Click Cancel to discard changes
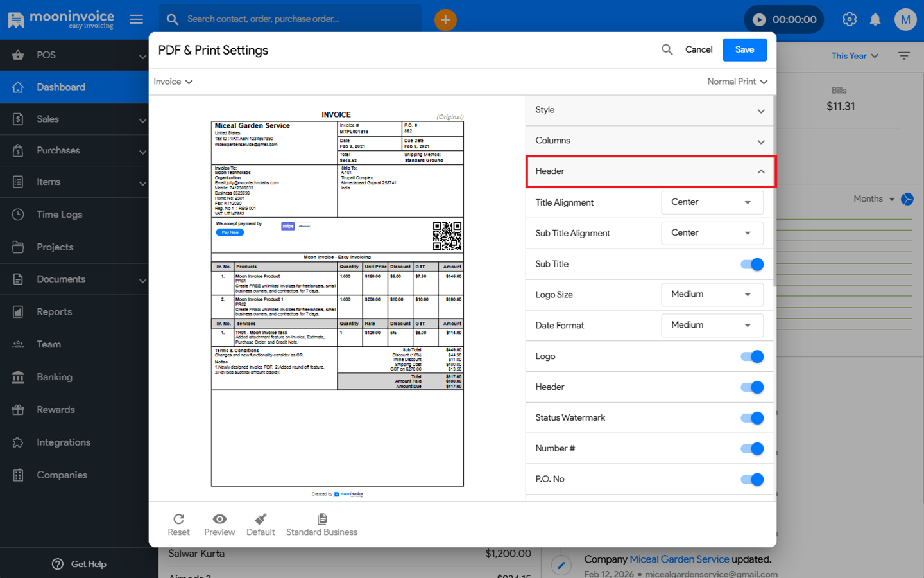Image resolution: width=924 pixels, height=578 pixels. (699, 49)
